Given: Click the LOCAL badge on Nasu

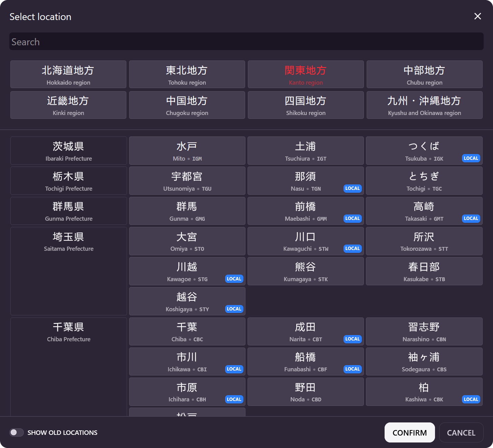Looking at the screenshot, I should coord(352,188).
